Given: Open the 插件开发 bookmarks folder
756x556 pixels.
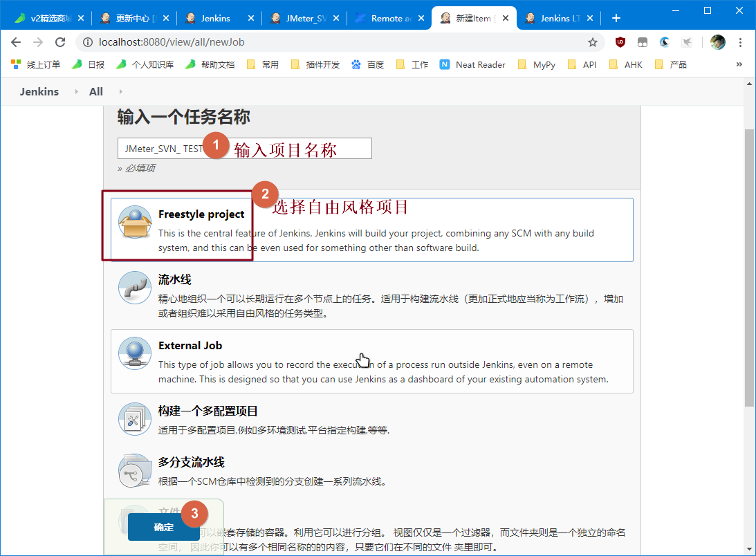Looking at the screenshot, I should point(315,64).
